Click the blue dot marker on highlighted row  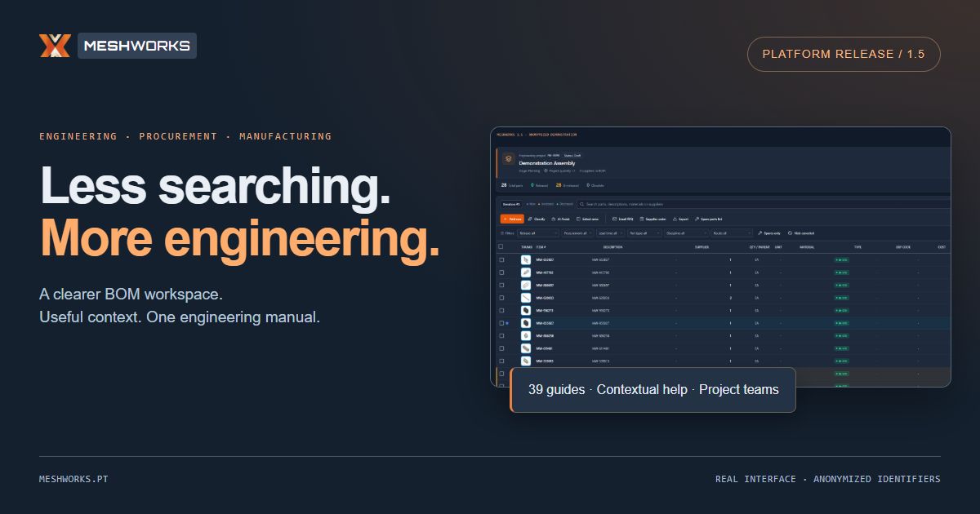(x=507, y=323)
